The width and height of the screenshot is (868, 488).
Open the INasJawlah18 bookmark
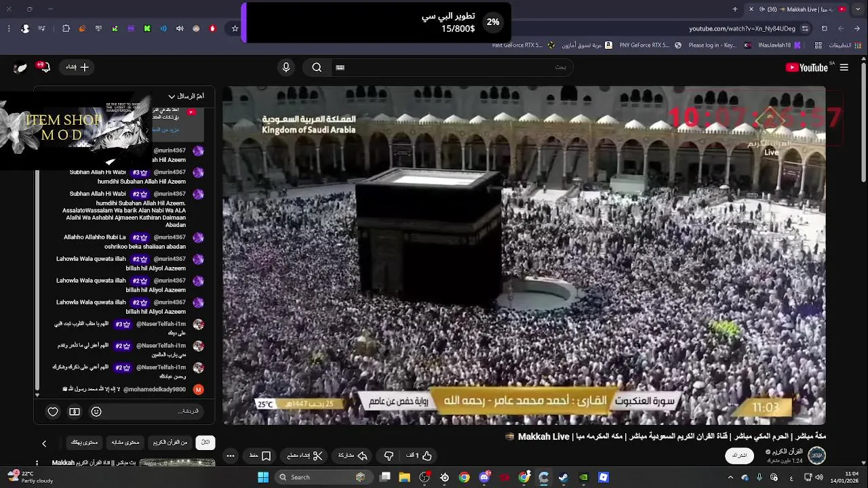pyautogui.click(x=779, y=45)
